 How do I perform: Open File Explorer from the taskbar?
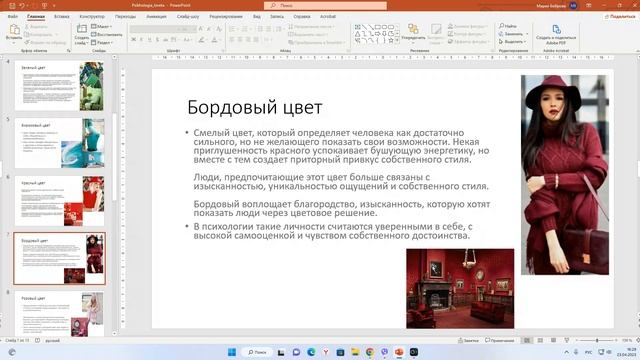(355, 352)
